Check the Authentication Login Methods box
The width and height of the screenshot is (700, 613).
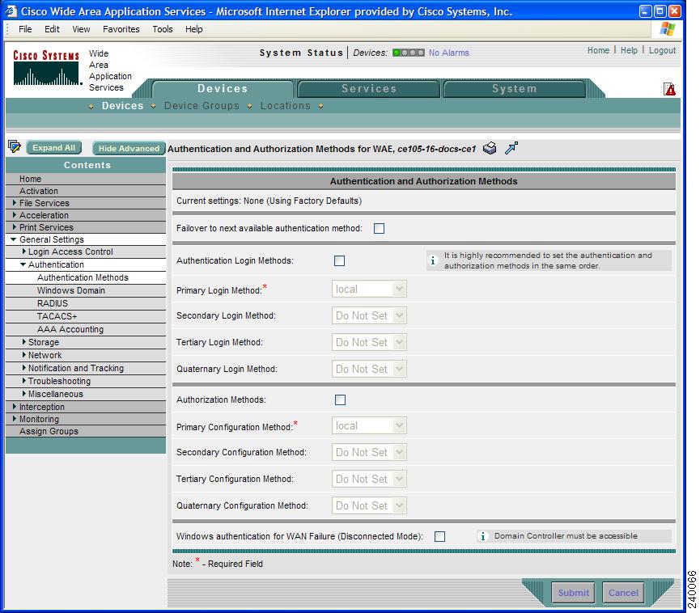(x=339, y=260)
